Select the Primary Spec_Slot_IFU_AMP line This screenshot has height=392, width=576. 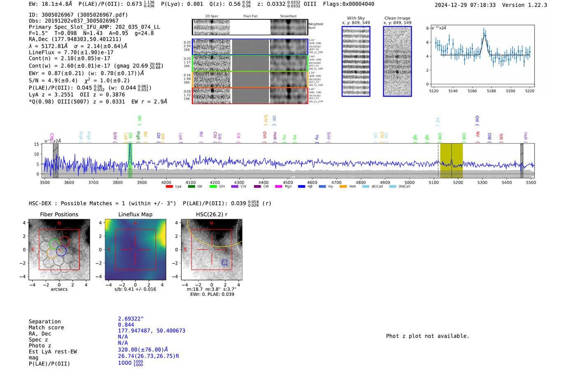click(94, 27)
